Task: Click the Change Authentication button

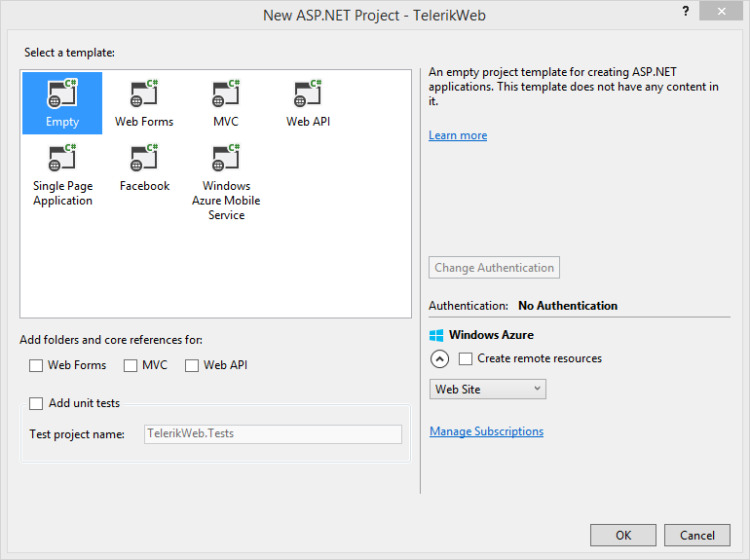Action: [x=494, y=267]
